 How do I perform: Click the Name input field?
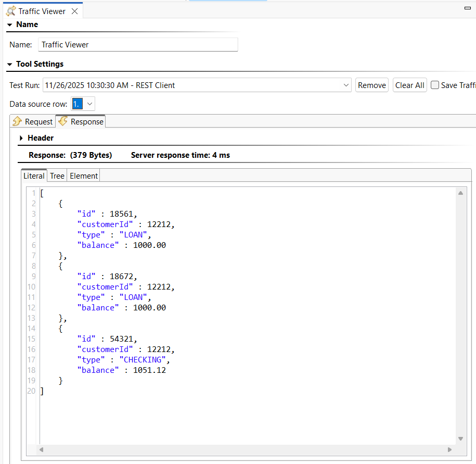(138, 45)
